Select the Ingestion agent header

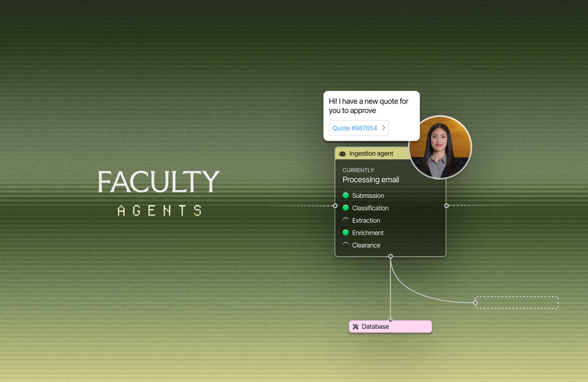point(373,154)
